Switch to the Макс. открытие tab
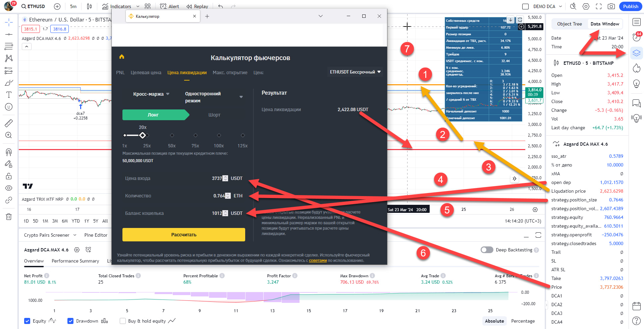Screen dimensions: 644x329 click(x=230, y=73)
